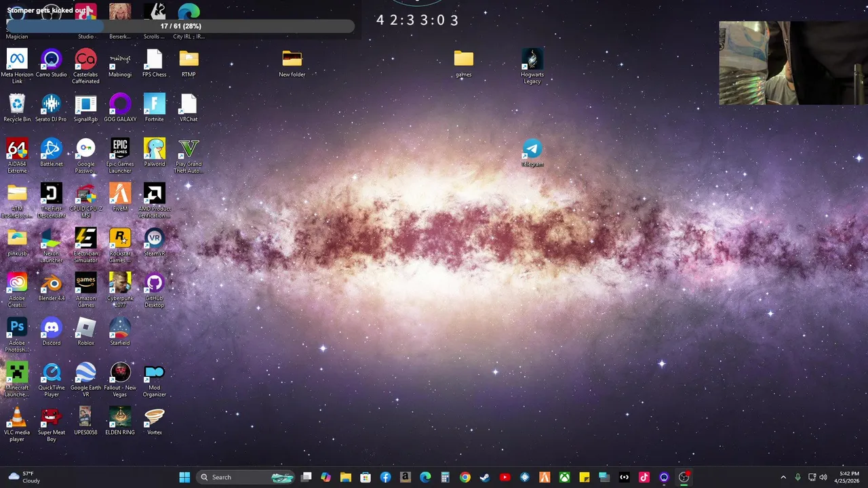Open Minecraft Launcher desktop icon

click(17, 380)
